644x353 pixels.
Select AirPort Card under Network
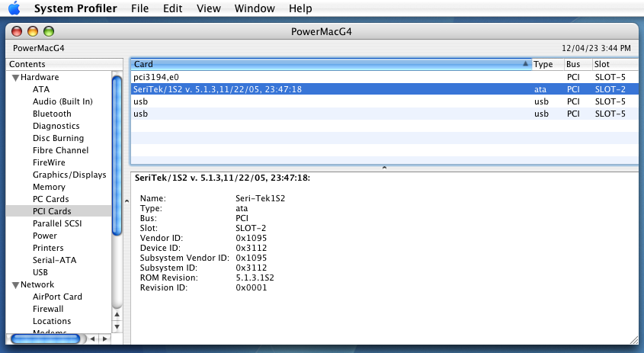(x=57, y=297)
